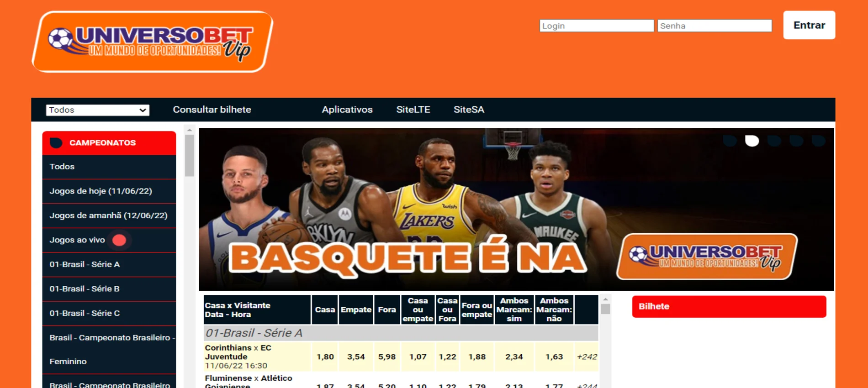Image resolution: width=868 pixels, height=388 pixels.
Task: Open Jogos de amanhã (12/06/22)
Action: point(109,215)
